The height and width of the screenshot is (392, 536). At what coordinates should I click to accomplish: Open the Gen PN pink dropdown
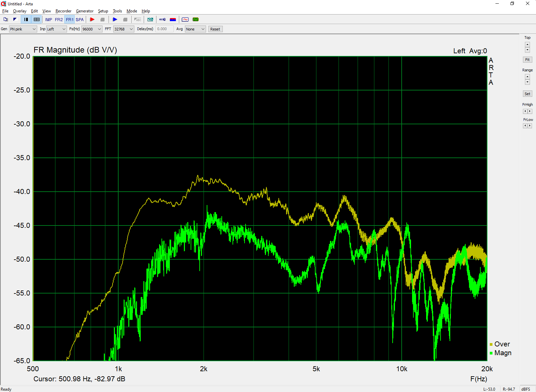point(23,29)
